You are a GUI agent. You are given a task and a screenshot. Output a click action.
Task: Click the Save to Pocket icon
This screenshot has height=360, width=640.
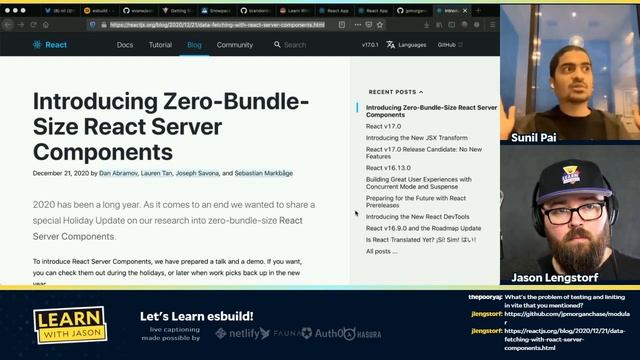click(x=369, y=25)
